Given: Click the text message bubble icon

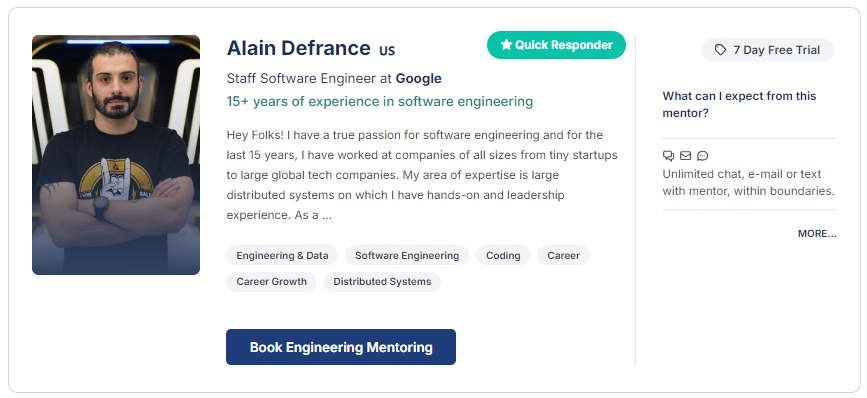Looking at the screenshot, I should point(702,156).
